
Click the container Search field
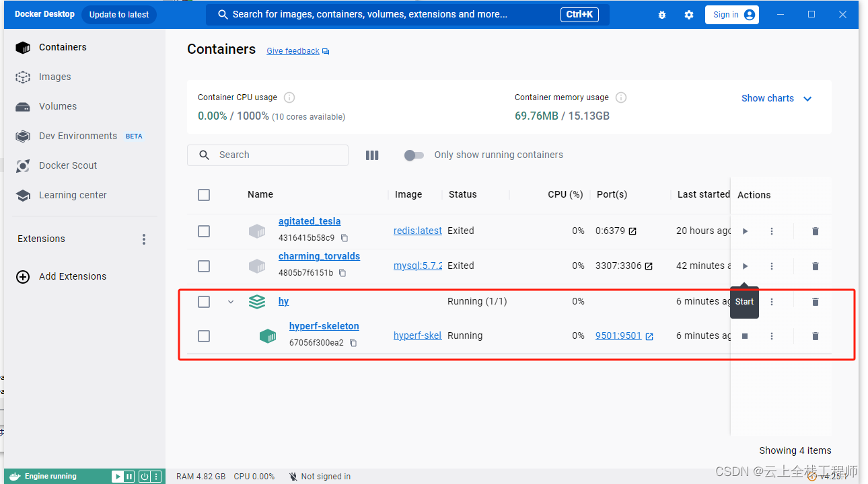(x=268, y=155)
